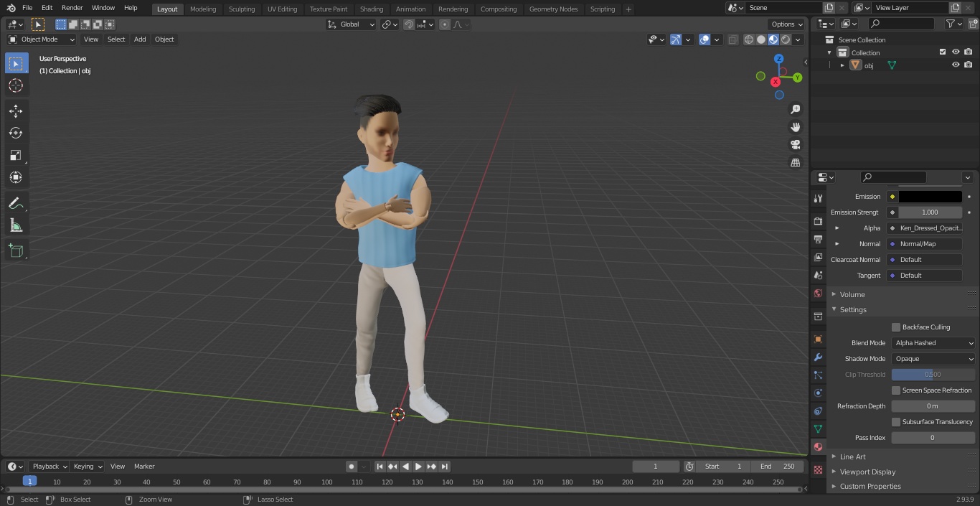Open the Render menu
The width and height of the screenshot is (980, 506).
pos(72,8)
